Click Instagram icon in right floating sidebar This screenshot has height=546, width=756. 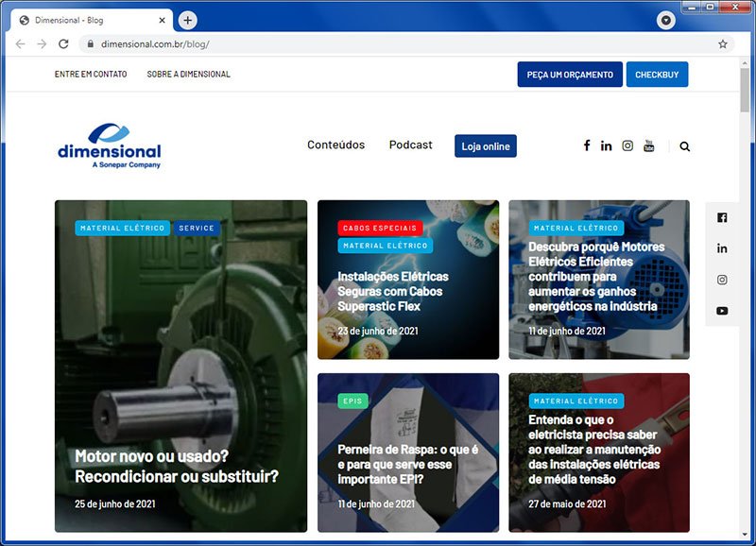tap(722, 280)
